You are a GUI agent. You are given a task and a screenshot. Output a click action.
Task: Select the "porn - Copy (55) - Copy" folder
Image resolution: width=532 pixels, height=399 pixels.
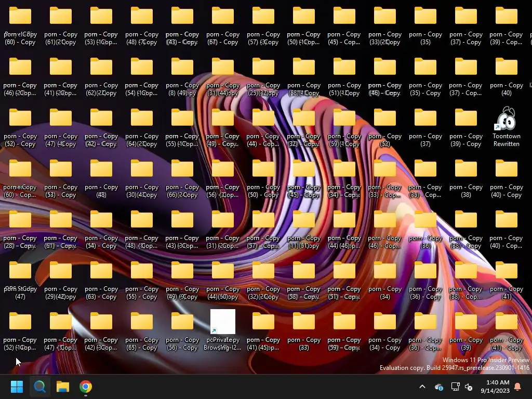[141, 279]
